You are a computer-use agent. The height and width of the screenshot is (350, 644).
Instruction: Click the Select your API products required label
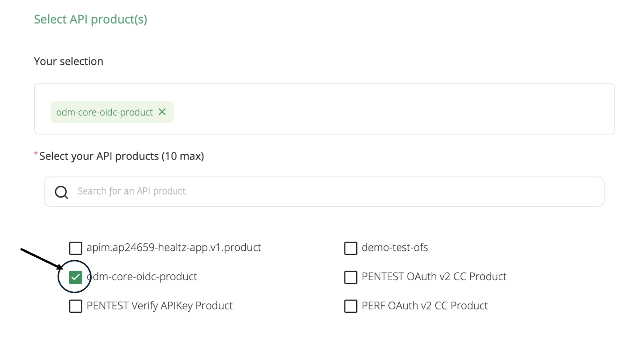pyautogui.click(x=121, y=156)
